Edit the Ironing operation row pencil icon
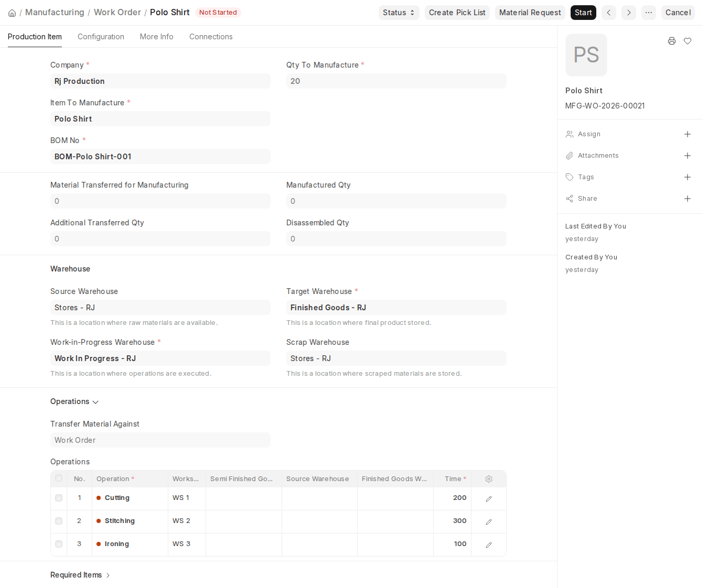The width and height of the screenshot is (708, 588). point(489,545)
